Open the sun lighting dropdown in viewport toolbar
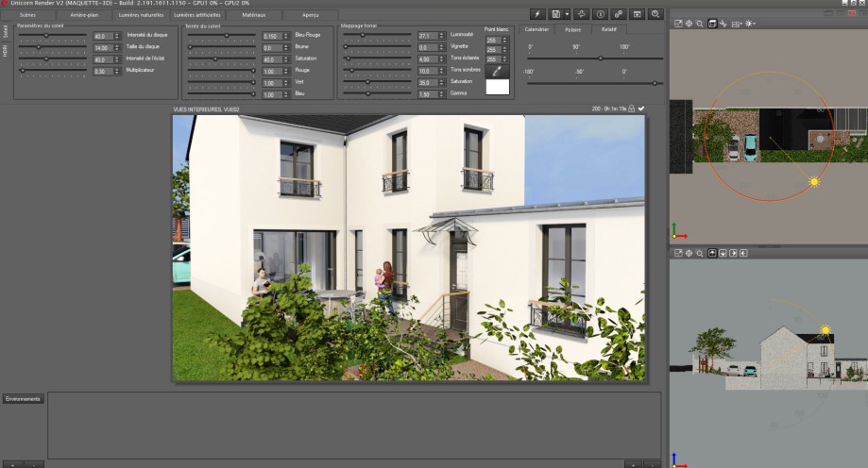 click(750, 23)
